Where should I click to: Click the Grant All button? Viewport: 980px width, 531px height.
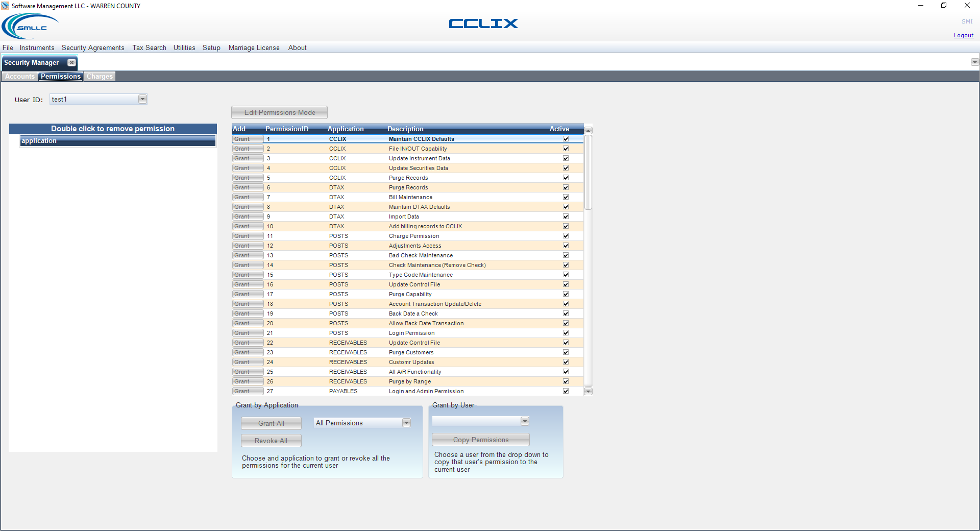point(271,423)
